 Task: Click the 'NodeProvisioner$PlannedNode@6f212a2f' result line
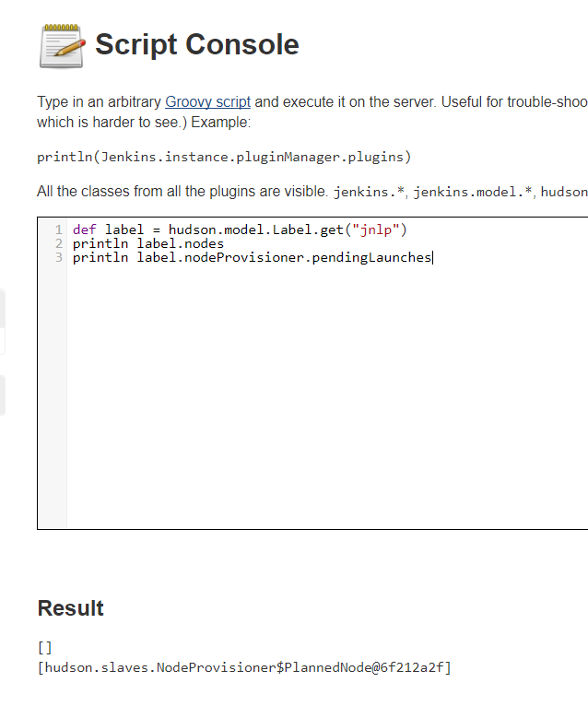tap(244, 667)
